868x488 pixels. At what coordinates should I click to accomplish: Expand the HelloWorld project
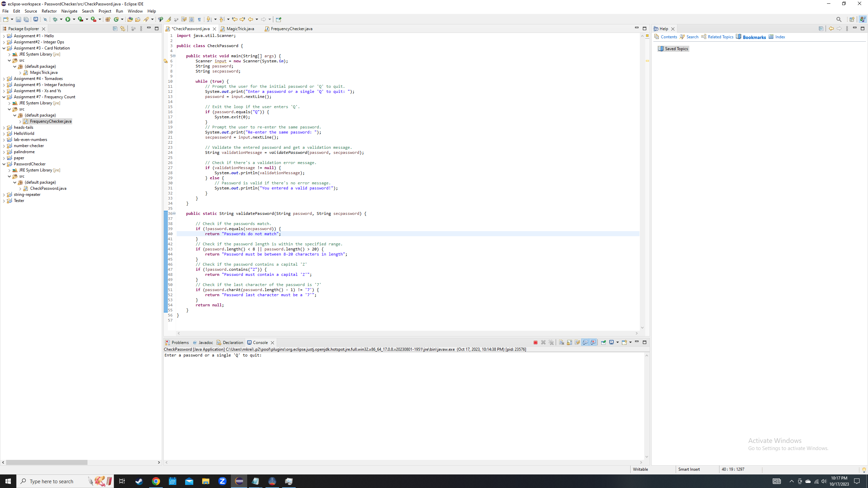coord(4,133)
